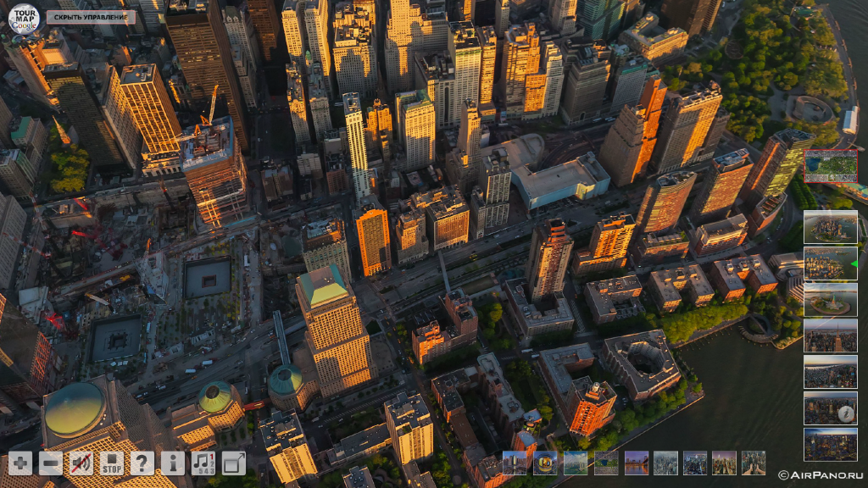Select the night skyline thumbnail with the round badge
868x488 pixels.
coord(831,408)
